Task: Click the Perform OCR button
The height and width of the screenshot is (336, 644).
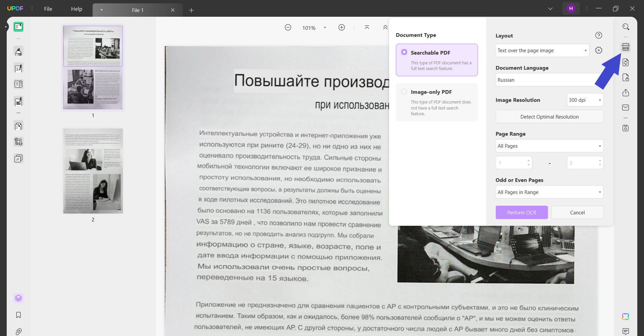Action: click(x=521, y=212)
